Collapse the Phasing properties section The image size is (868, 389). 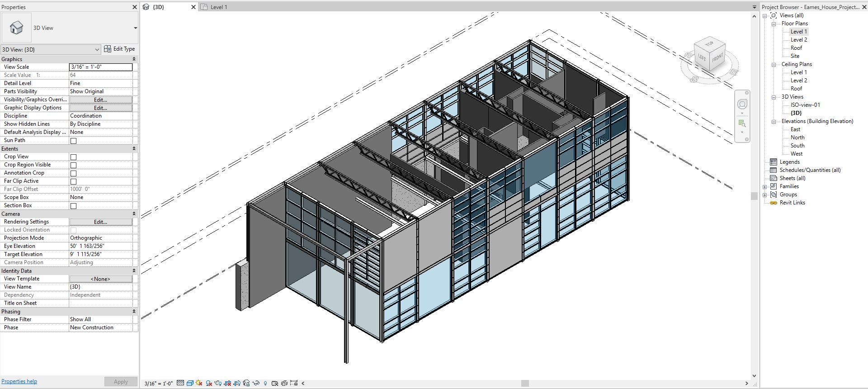[x=134, y=312]
